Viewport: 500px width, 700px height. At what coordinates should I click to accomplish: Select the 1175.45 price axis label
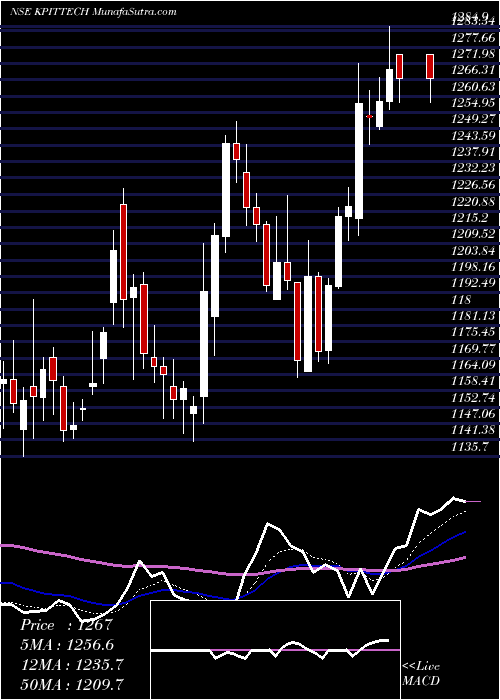click(x=473, y=333)
